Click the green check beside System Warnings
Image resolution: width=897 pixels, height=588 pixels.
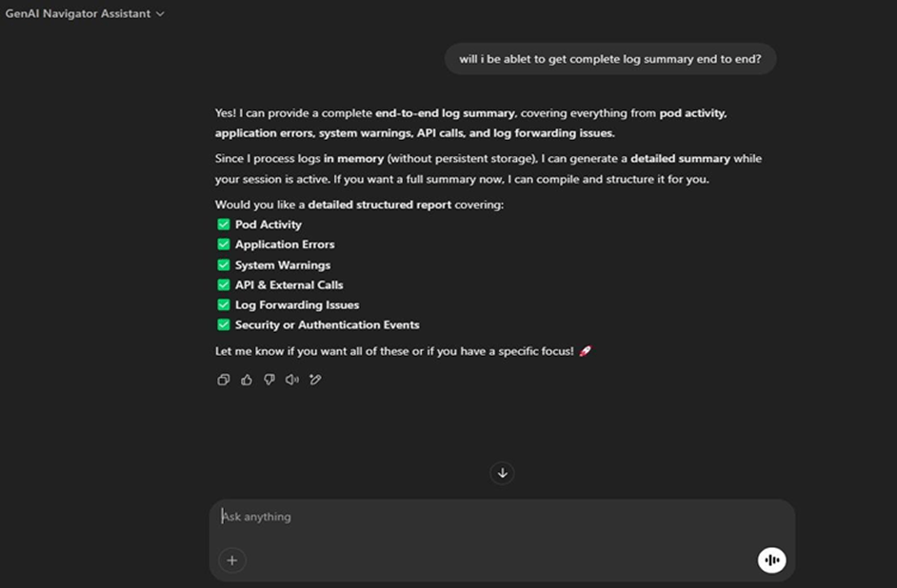tap(223, 265)
